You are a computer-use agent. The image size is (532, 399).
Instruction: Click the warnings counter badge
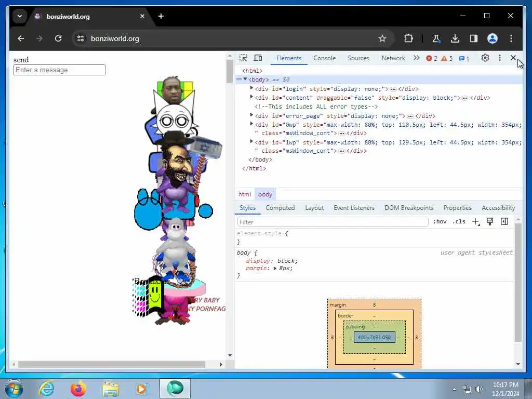tap(447, 58)
